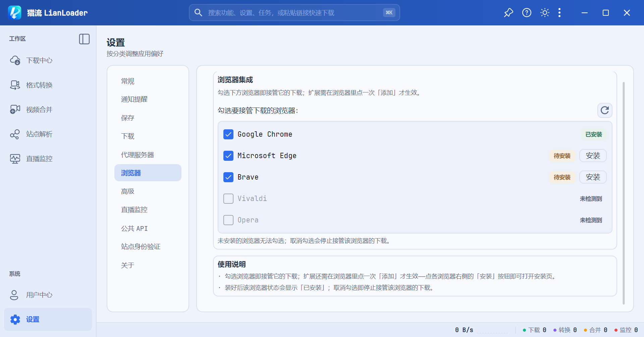
Task: Click 安装 button for Brave
Action: click(x=593, y=177)
